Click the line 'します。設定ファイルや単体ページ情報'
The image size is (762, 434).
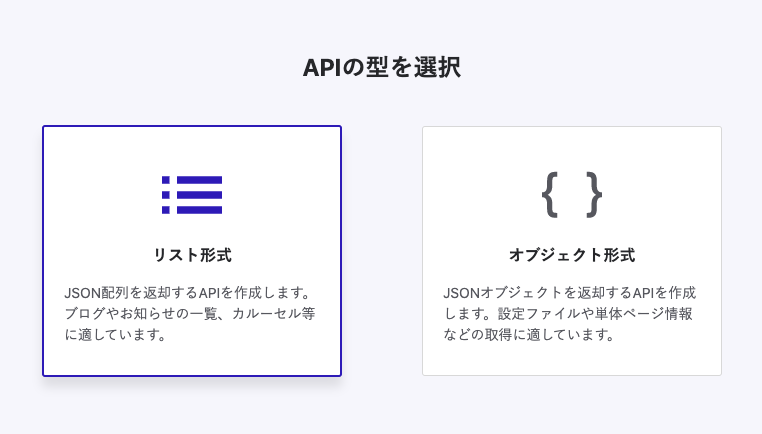568,314
